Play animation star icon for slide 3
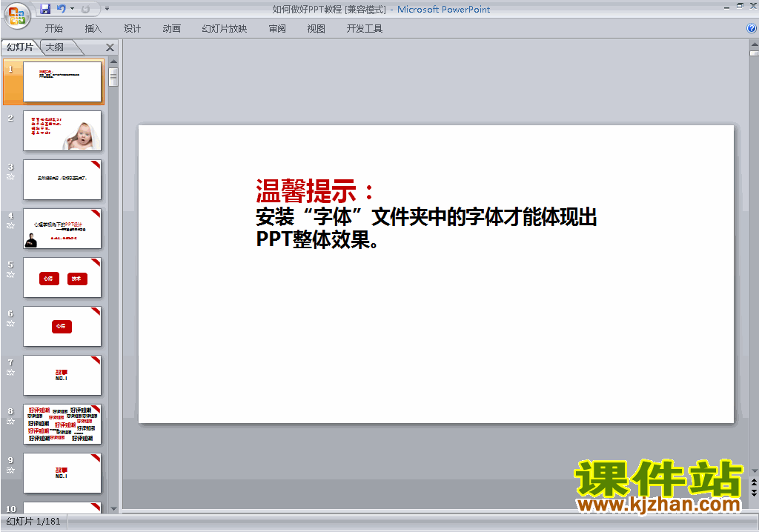Image resolution: width=759 pixels, height=532 pixels. [10, 176]
